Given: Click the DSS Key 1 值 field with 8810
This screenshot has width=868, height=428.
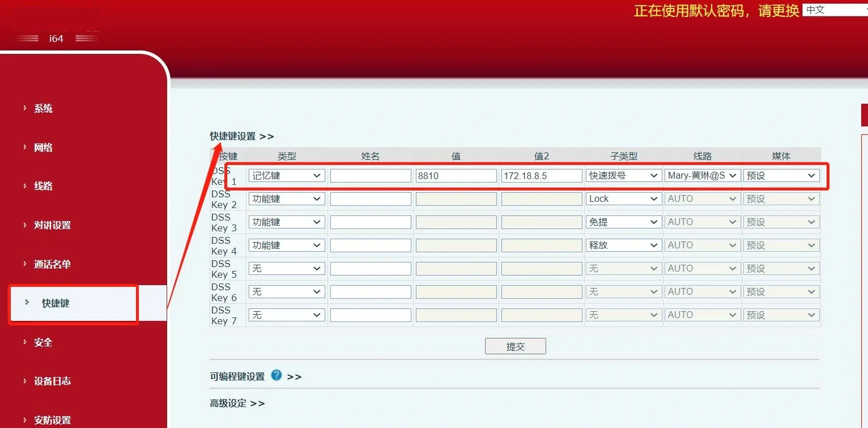Looking at the screenshot, I should [456, 176].
